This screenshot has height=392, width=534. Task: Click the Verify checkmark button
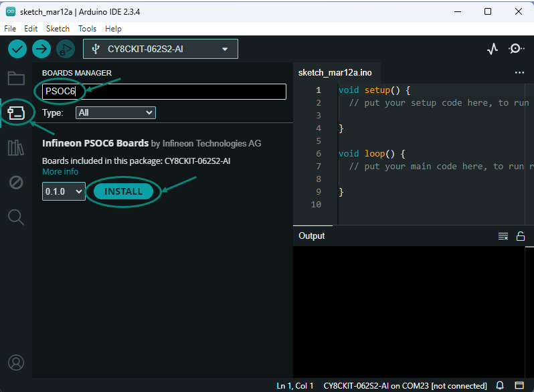coord(17,49)
